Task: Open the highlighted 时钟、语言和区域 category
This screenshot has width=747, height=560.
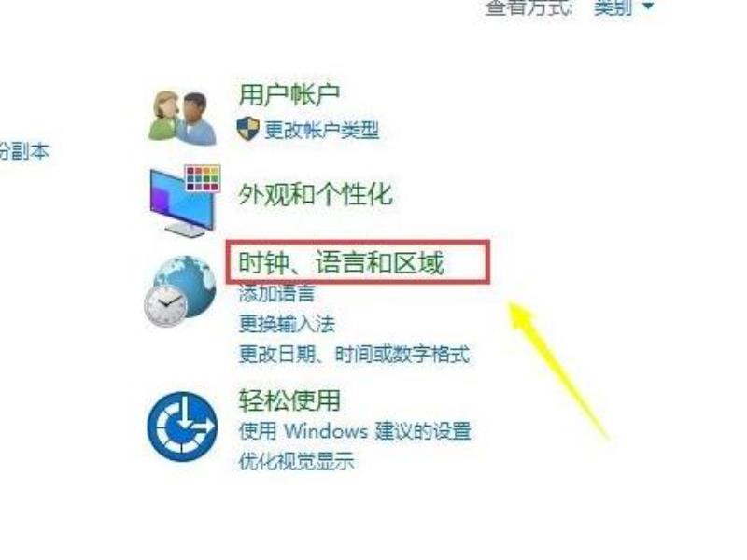Action: click(x=341, y=262)
